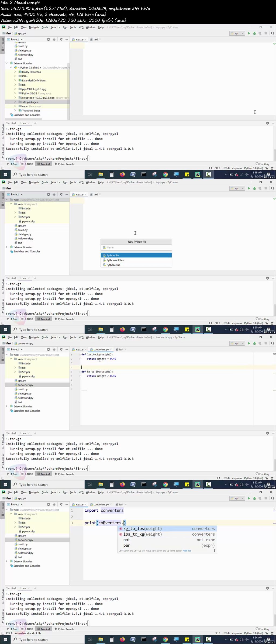Toggle '6: TODO' tool window in topmost frame

coord(27,164)
